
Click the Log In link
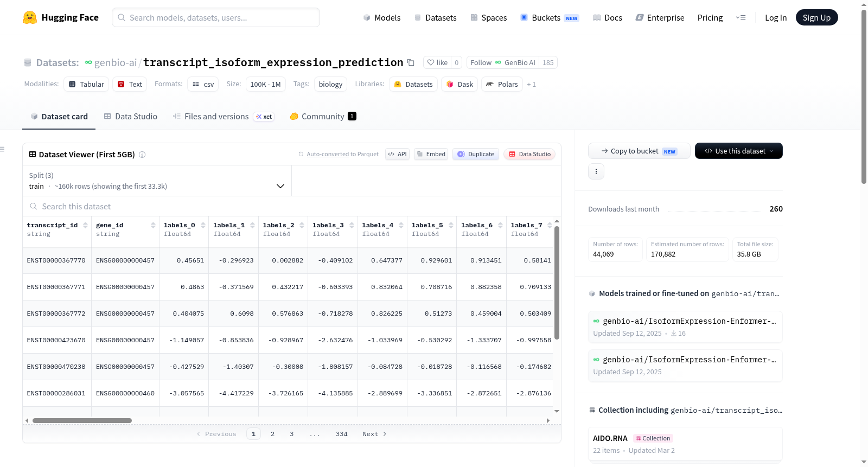(776, 17)
